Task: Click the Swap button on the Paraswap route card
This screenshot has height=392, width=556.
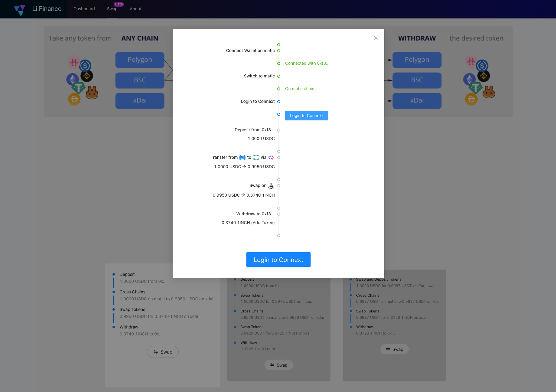Action: point(395,349)
